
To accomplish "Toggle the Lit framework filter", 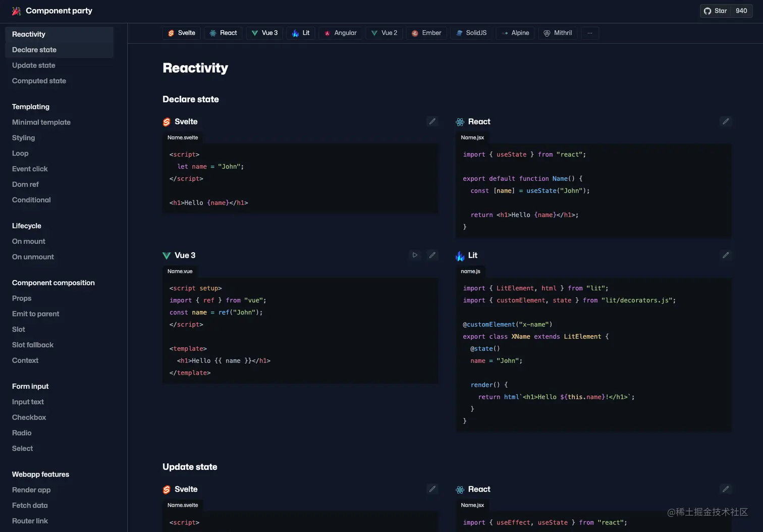I will pos(301,33).
